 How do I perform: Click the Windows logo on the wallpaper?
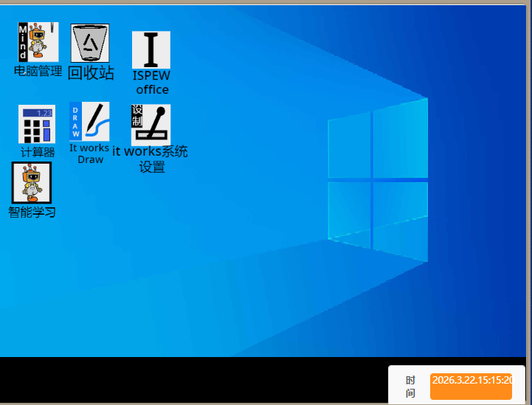click(x=378, y=179)
